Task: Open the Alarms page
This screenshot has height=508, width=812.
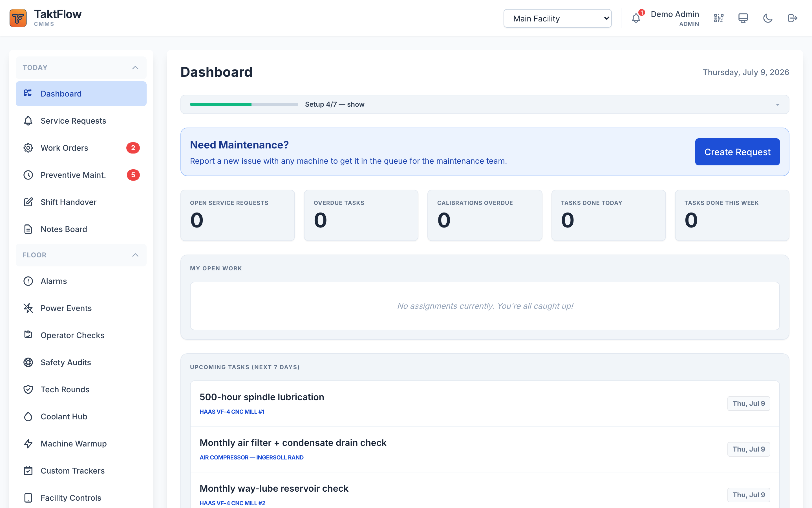Action: (81, 281)
